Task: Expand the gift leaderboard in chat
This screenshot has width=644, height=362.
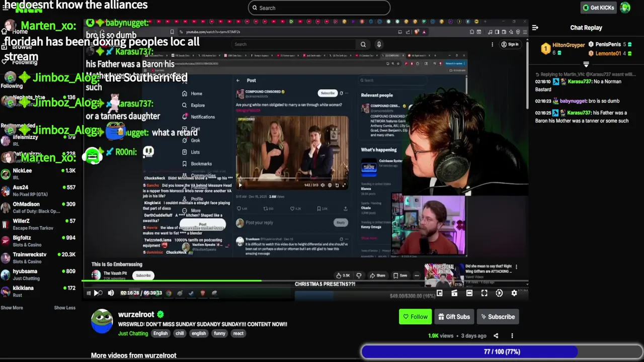Action: pos(586,64)
